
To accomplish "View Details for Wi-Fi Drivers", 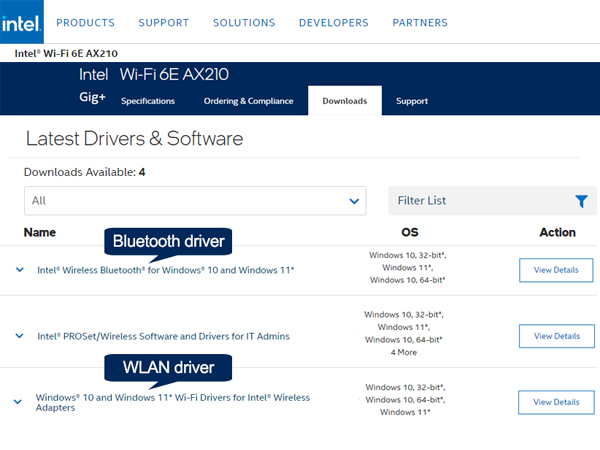I will (556, 402).
